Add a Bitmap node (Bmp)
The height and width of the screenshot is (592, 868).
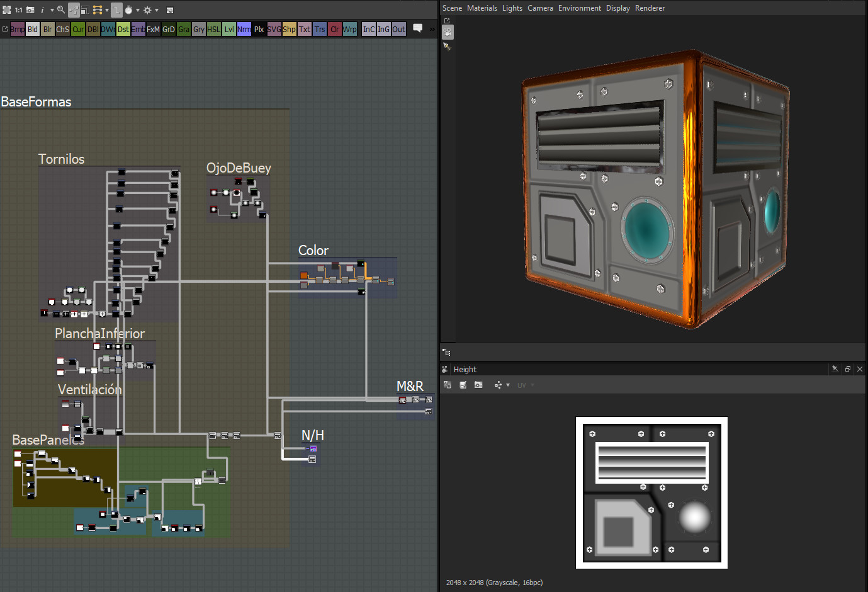[x=18, y=29]
